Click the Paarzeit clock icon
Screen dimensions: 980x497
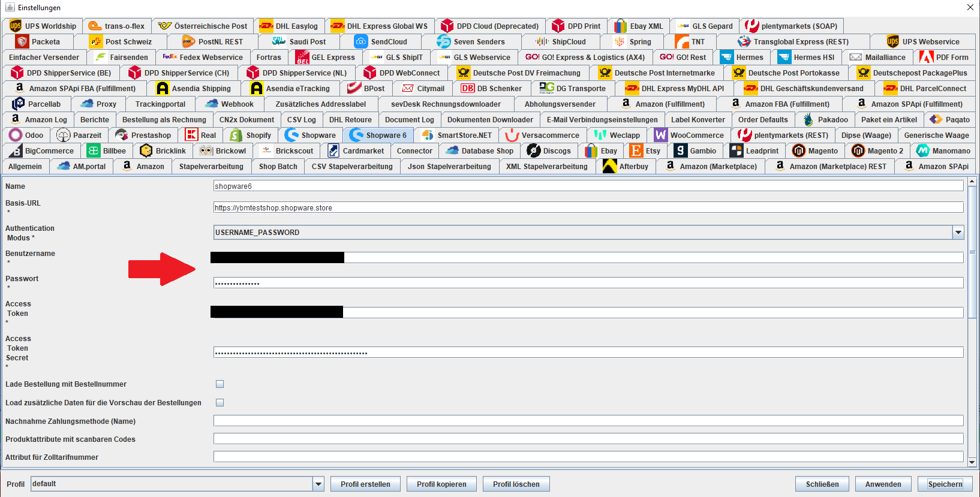click(x=64, y=135)
